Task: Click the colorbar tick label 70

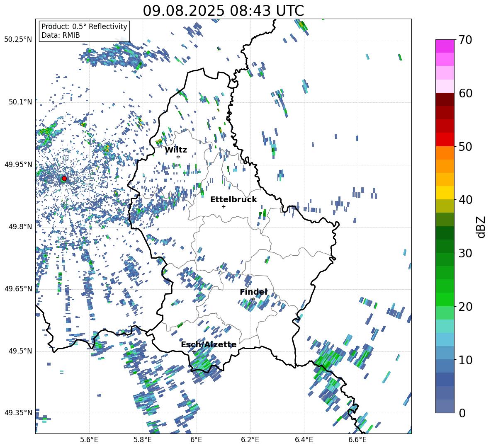Action: click(465, 40)
